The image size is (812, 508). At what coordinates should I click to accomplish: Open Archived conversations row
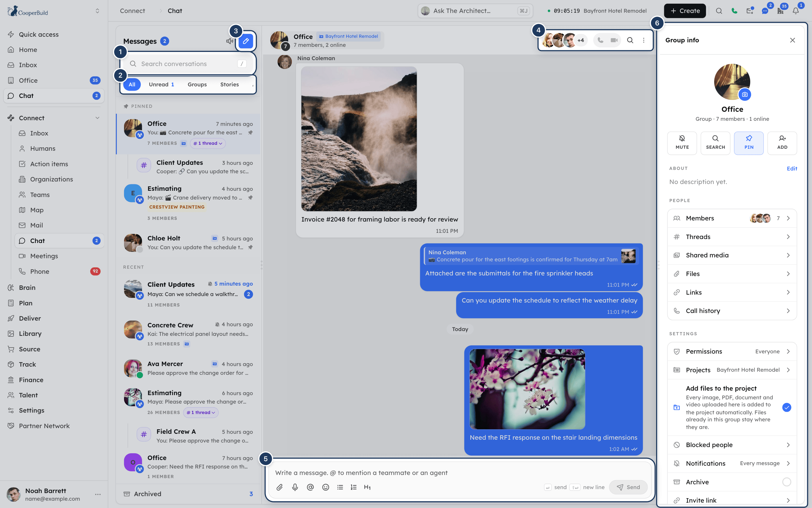tap(188, 494)
